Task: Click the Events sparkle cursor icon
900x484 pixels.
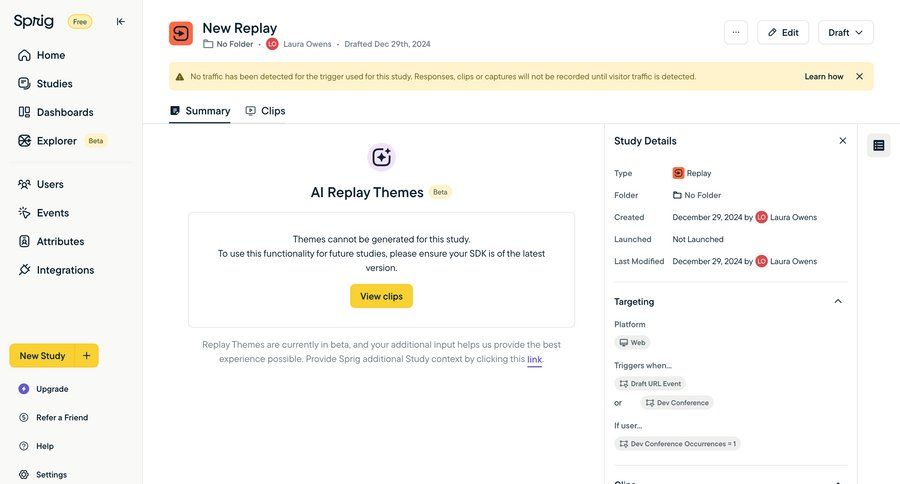Action: click(x=24, y=212)
